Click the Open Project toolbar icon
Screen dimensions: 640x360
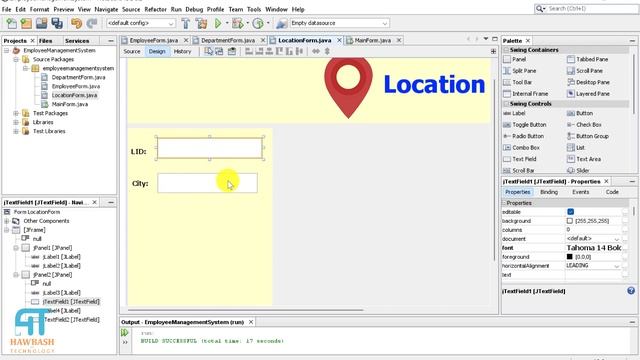pyautogui.click(x=42, y=23)
